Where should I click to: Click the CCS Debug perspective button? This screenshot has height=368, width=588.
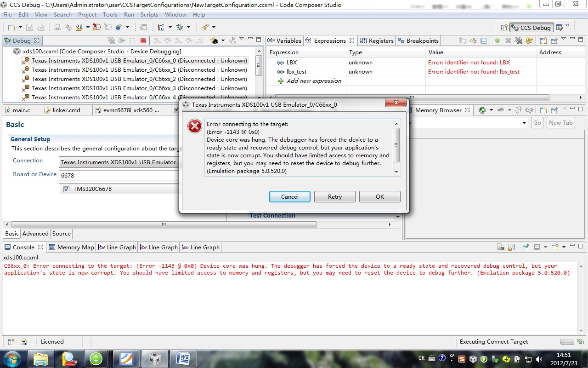531,28
